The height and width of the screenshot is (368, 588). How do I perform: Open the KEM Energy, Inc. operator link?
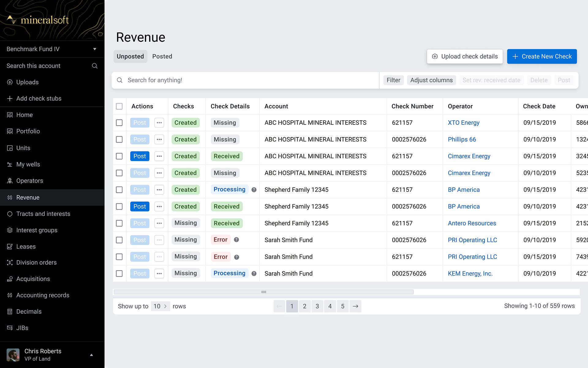470,274
